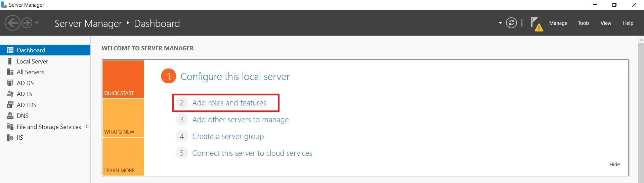The width and height of the screenshot is (644, 183).
Task: Select the WHAT'S NEW tile
Action: click(123, 118)
